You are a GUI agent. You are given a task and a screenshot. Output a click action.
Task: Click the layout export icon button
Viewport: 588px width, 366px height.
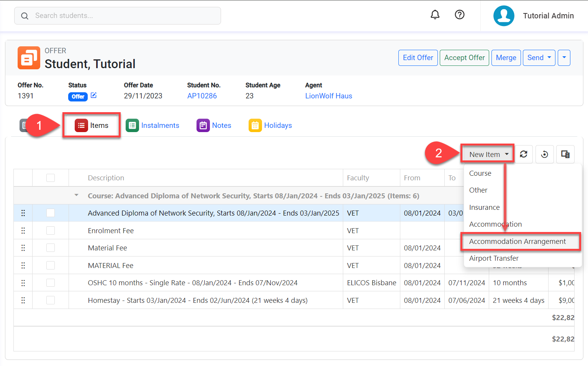point(565,154)
